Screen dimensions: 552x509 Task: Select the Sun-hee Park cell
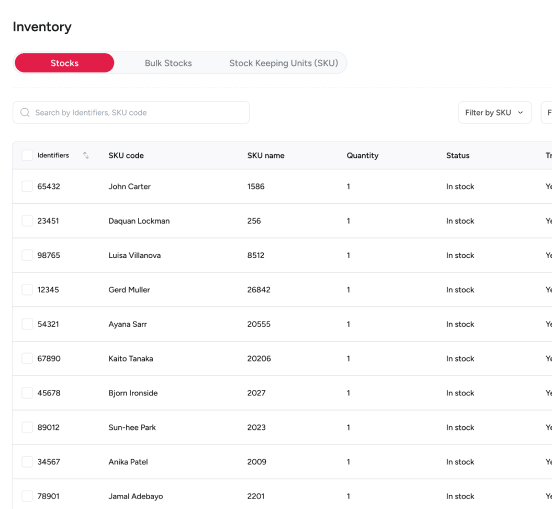coord(132,427)
